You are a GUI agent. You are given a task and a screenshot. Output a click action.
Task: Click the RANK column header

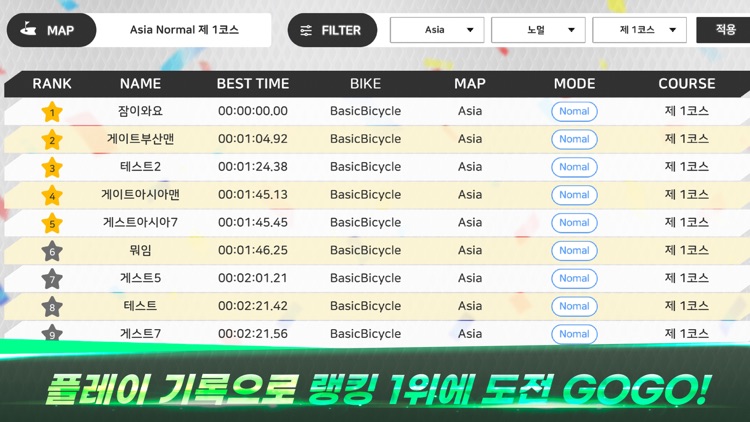point(52,84)
